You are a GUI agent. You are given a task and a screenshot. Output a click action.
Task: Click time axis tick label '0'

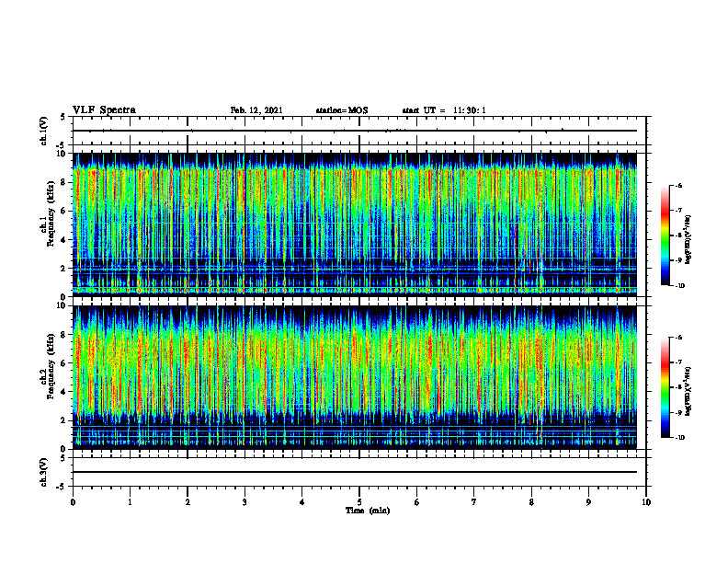click(73, 502)
